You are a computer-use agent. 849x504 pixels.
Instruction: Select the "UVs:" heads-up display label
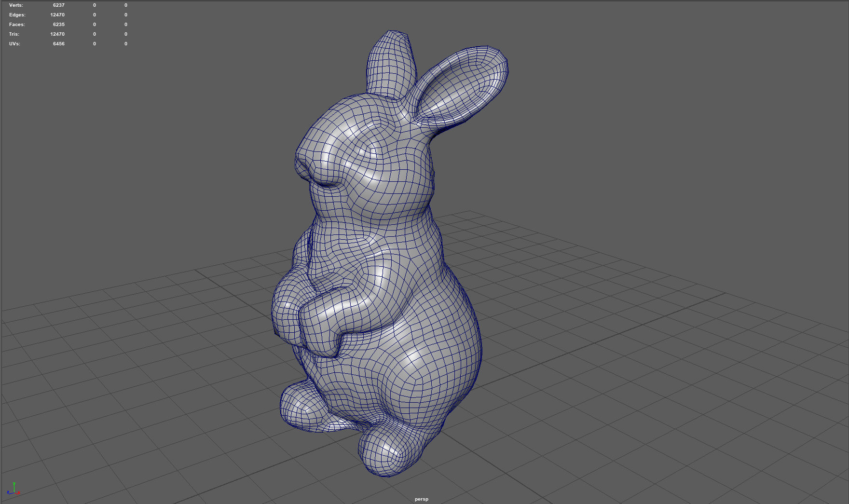coord(14,44)
